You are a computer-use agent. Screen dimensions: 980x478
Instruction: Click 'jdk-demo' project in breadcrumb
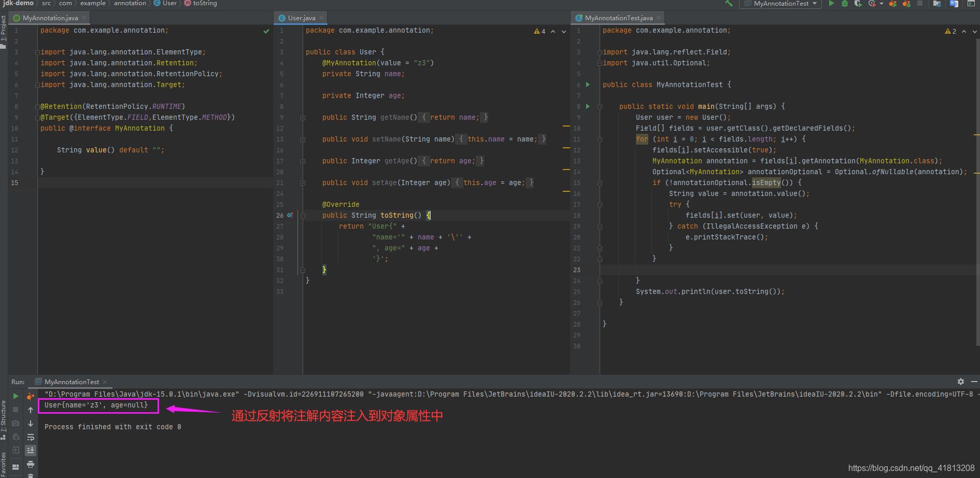tap(18, 3)
